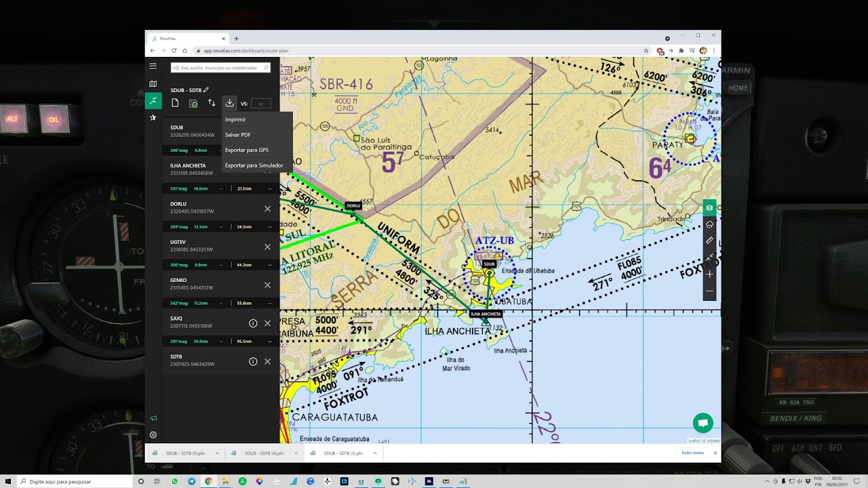
Task: Close the Chrome downloads bar
Action: pyautogui.click(x=715, y=453)
